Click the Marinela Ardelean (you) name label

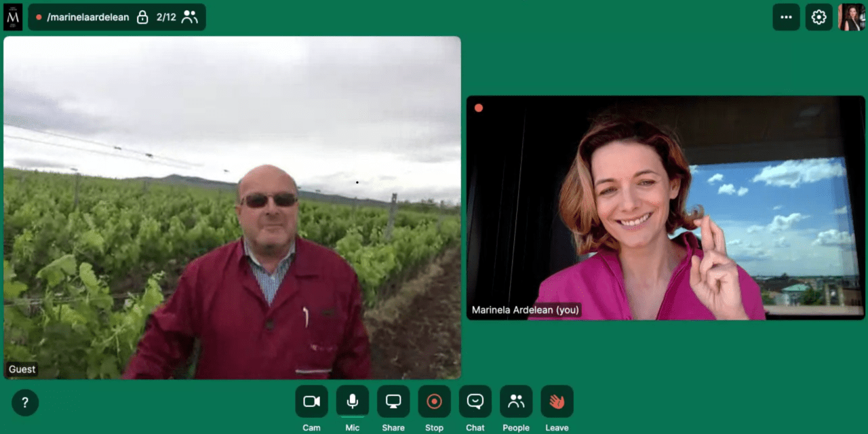point(526,310)
